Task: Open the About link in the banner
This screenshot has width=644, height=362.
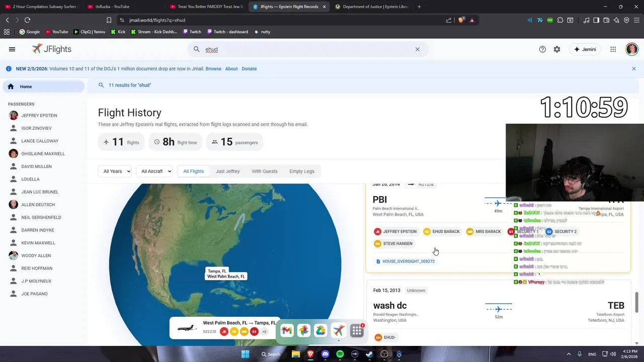Action: (231, 69)
